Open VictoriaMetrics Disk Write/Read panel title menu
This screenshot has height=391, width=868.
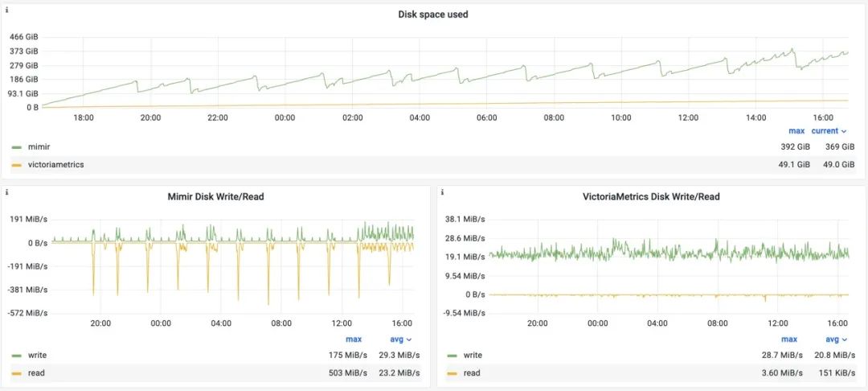pos(651,196)
